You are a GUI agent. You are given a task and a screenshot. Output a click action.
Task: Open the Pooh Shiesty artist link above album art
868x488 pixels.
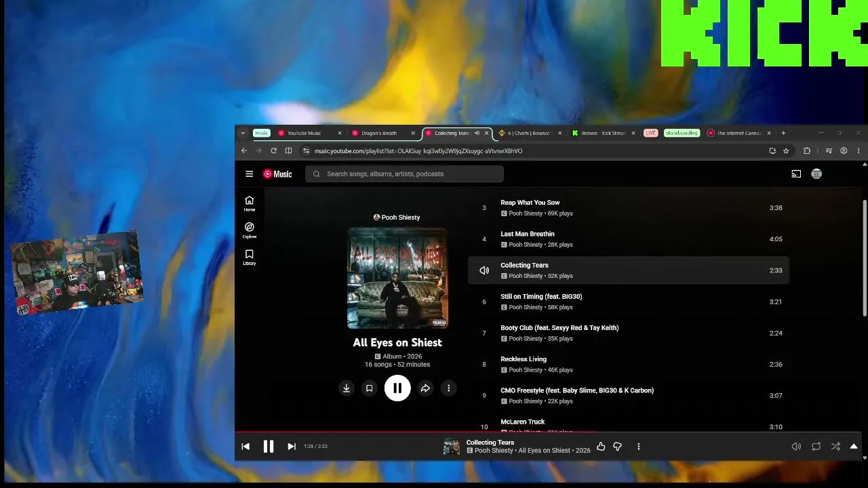397,218
